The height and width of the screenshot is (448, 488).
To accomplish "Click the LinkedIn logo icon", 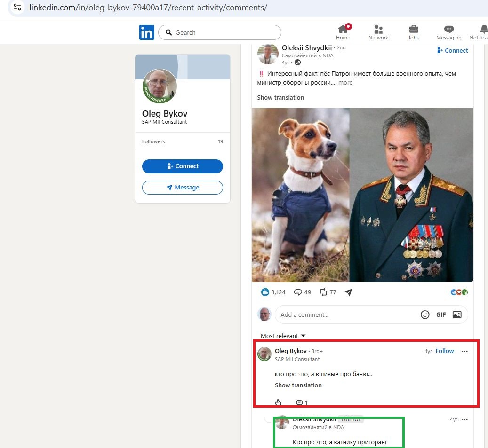I will tap(146, 32).
